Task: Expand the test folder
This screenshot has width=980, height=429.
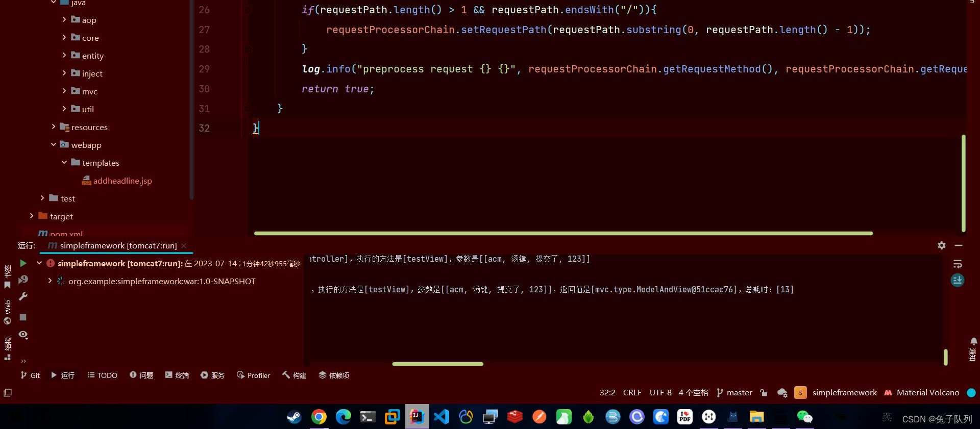Action: [42, 198]
